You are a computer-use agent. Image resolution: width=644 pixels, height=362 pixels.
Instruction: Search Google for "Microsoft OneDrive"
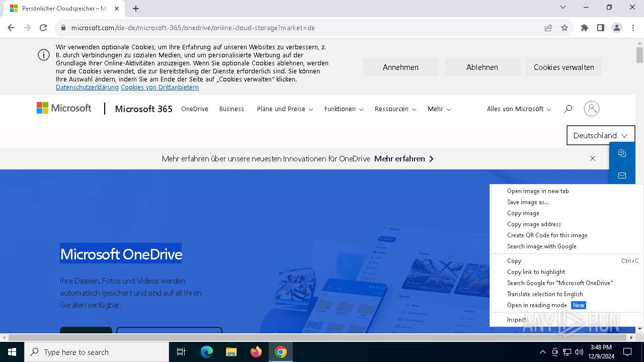coord(567,283)
